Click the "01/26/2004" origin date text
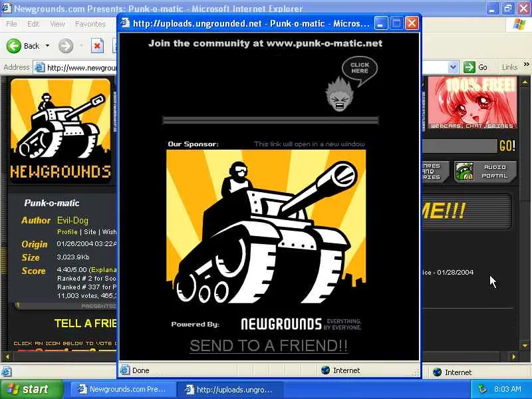This screenshot has width=532, height=399. 75,243
